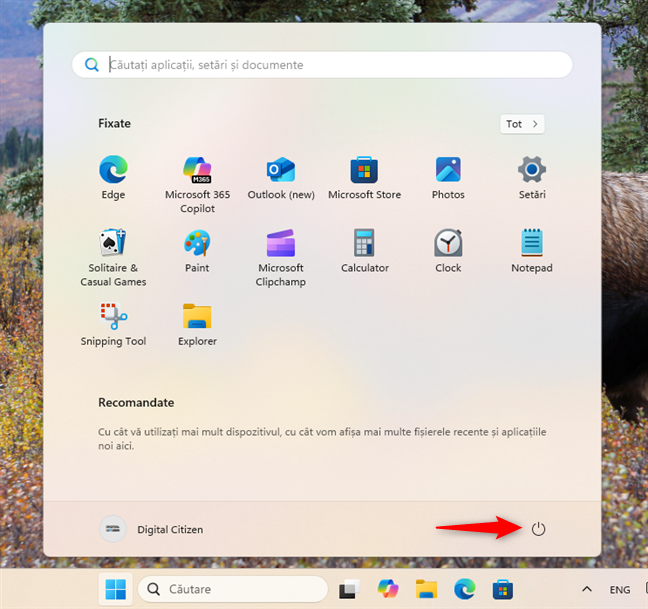The width and height of the screenshot is (648, 609).
Task: Open File Explorer from the taskbar
Action: tap(426, 589)
